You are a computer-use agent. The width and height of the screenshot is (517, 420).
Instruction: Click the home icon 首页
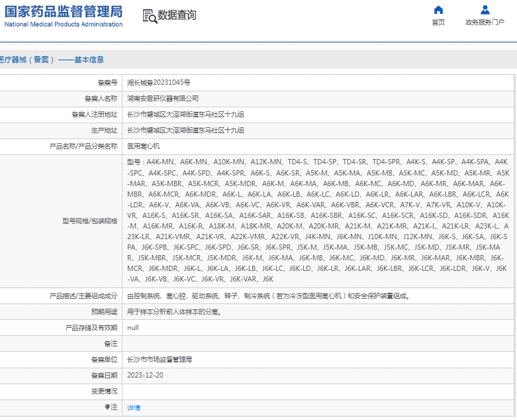point(438,10)
